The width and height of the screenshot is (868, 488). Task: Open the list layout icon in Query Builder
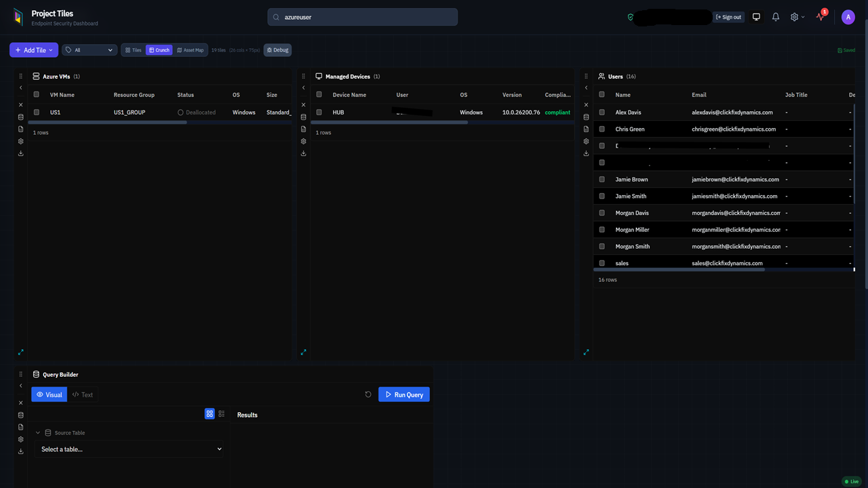click(221, 413)
